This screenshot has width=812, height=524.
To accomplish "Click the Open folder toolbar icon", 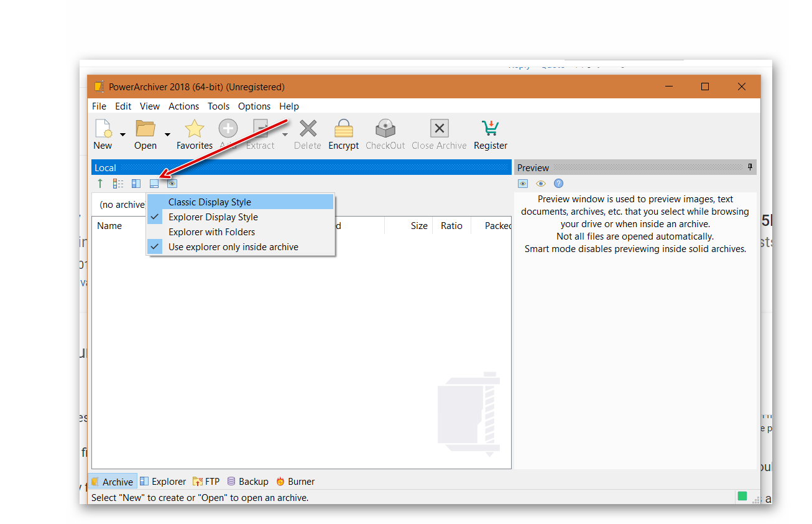I will point(145,129).
